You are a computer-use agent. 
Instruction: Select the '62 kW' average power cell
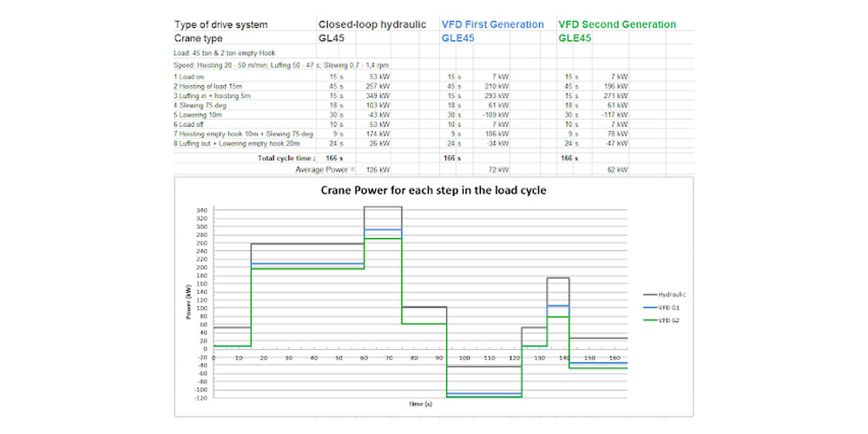pos(616,169)
